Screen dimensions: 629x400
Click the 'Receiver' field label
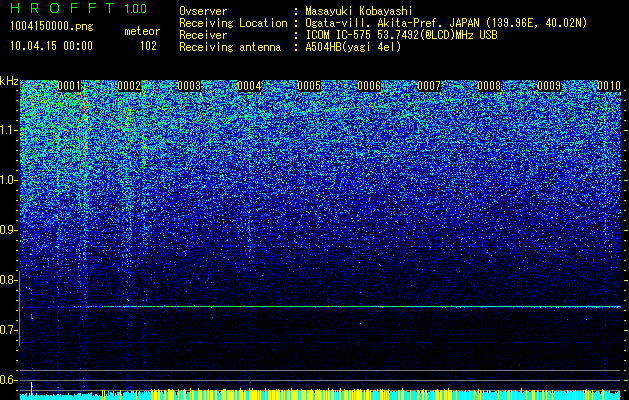pyautogui.click(x=203, y=35)
